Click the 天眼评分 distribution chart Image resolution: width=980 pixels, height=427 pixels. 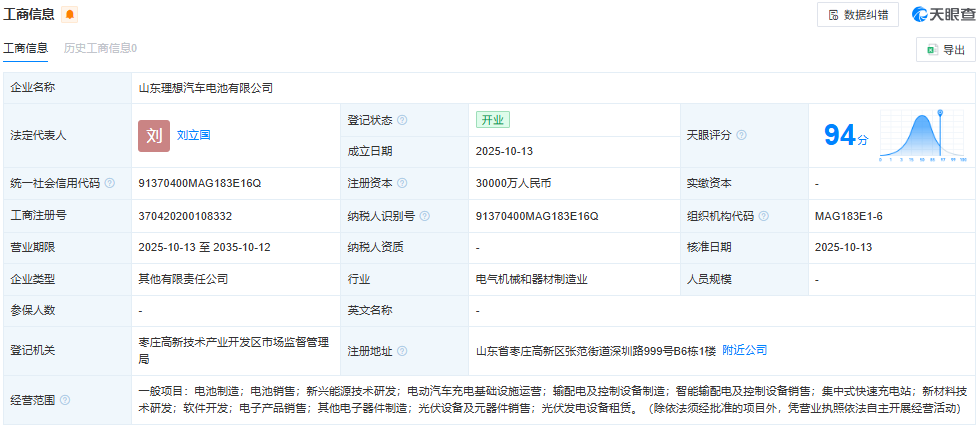tap(922, 135)
